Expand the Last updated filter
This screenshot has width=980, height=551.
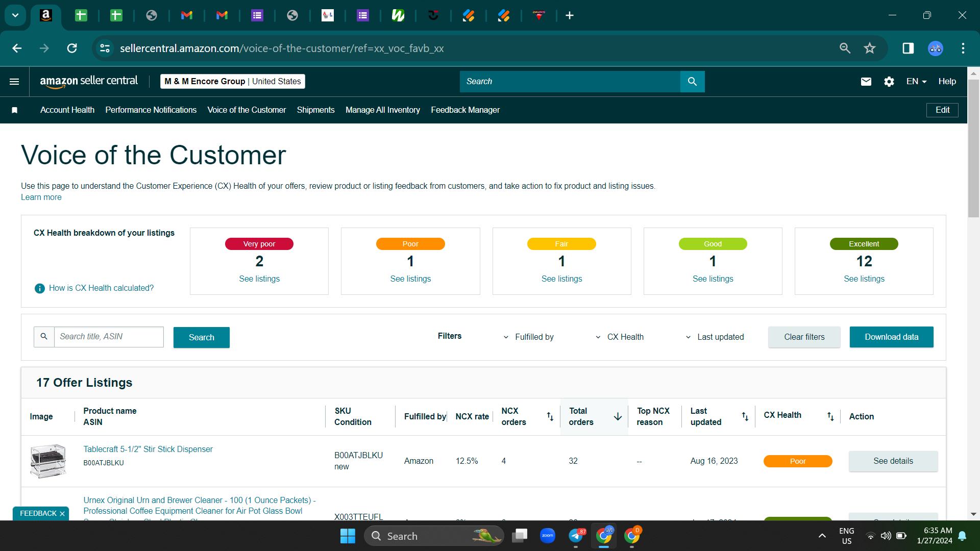[715, 337]
